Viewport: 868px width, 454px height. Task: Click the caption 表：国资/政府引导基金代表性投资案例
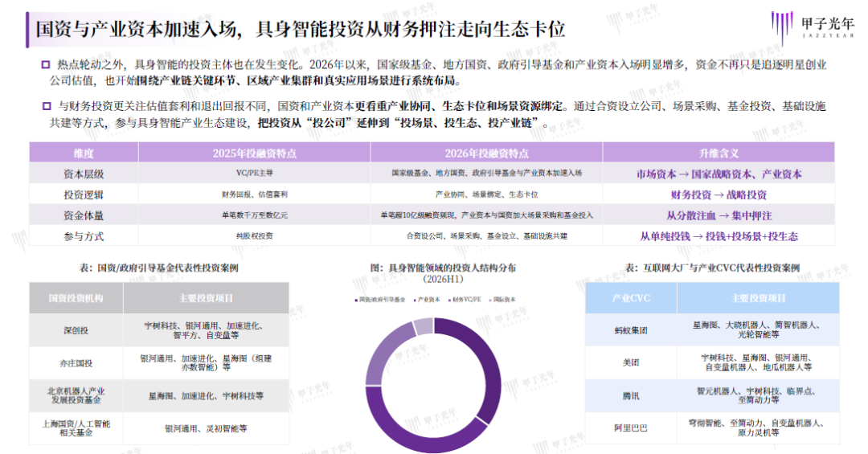pos(159,268)
